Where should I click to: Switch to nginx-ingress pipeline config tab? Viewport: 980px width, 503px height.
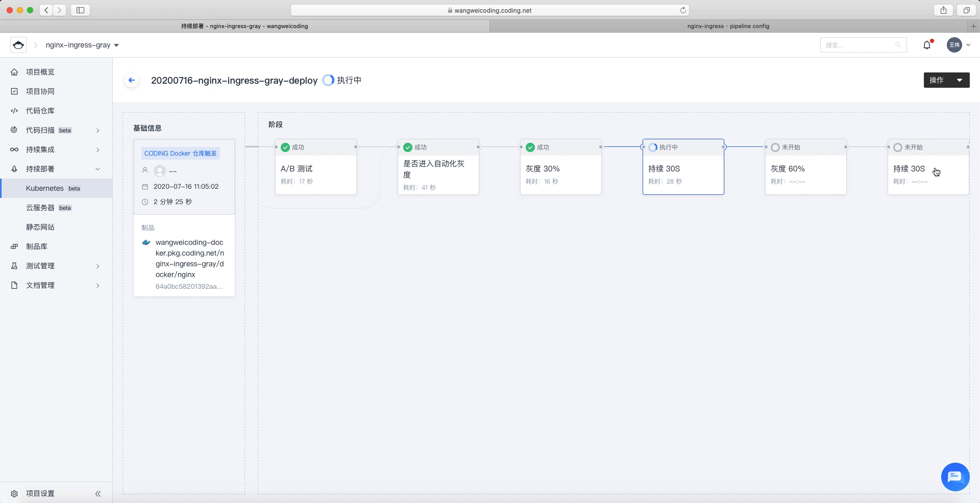[728, 26]
